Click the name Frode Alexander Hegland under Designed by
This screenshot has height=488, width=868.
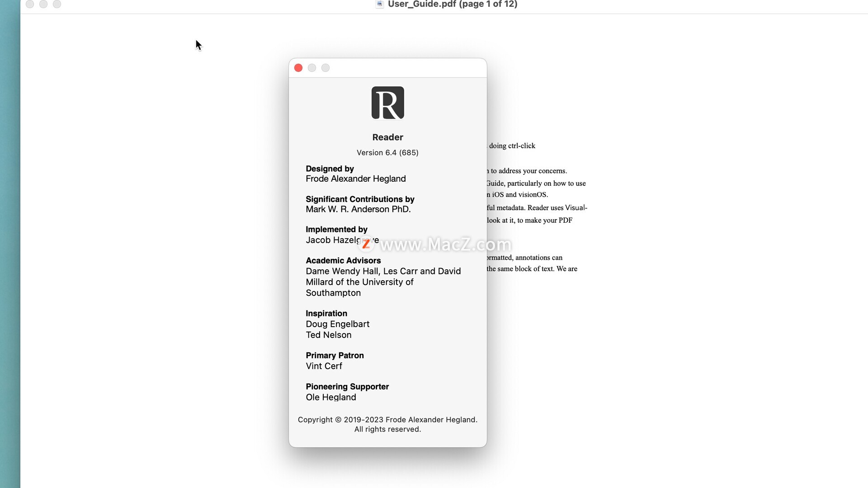(356, 179)
